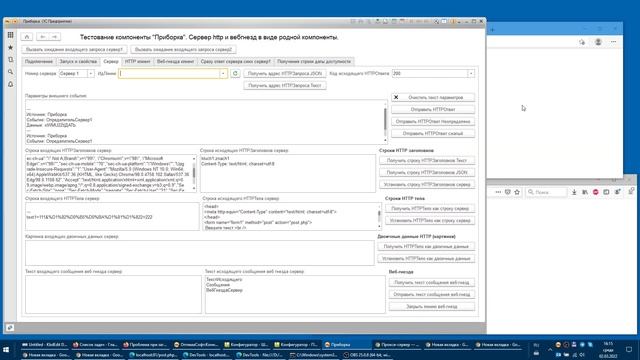This screenshot has height=360, width=640.
Task: Open Получение строки даты доступности tab
Action: pyautogui.click(x=314, y=61)
